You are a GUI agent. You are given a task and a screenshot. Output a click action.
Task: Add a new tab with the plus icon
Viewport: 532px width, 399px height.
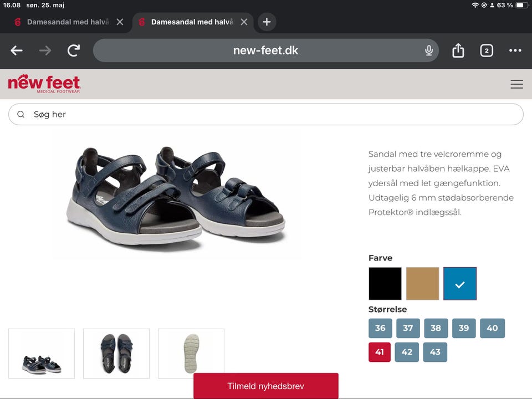(267, 22)
